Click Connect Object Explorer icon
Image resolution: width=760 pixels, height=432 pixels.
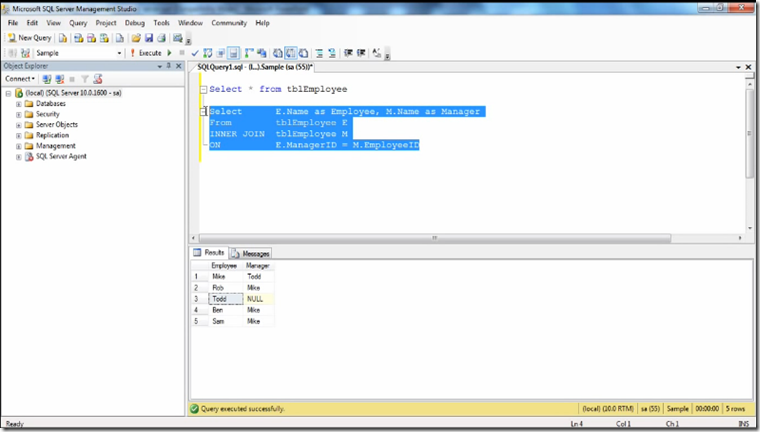(x=47, y=79)
